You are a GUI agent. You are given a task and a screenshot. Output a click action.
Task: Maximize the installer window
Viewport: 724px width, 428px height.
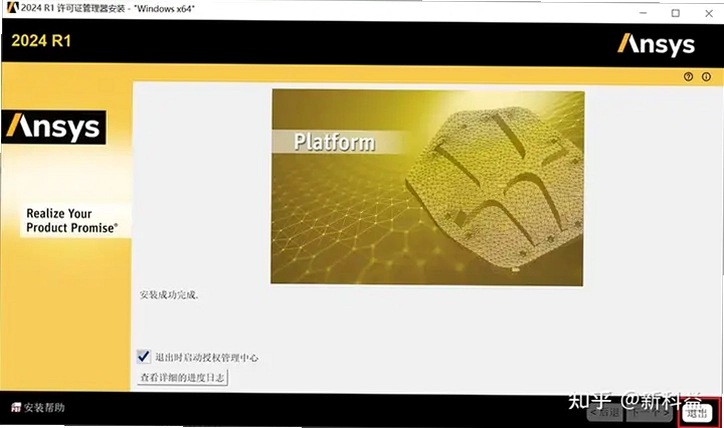click(676, 13)
